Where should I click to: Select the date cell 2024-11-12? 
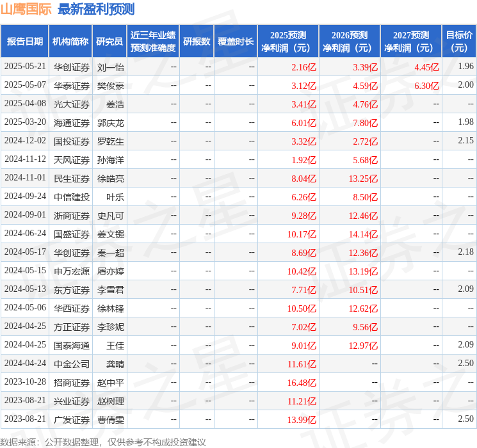pyautogui.click(x=25, y=159)
